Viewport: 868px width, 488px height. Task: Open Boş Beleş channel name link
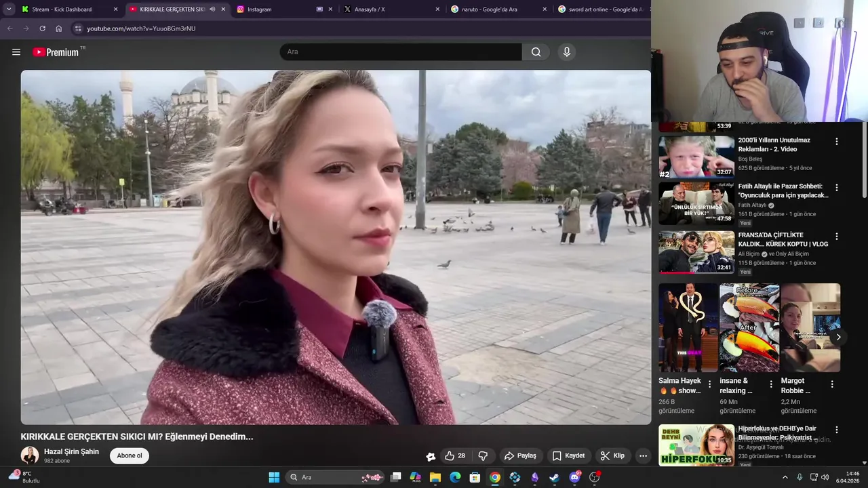(x=750, y=159)
